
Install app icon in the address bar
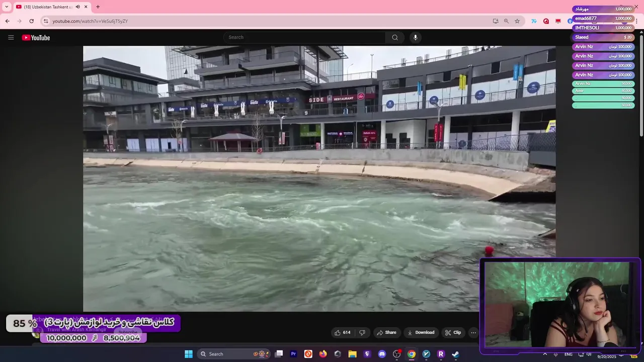tap(496, 21)
